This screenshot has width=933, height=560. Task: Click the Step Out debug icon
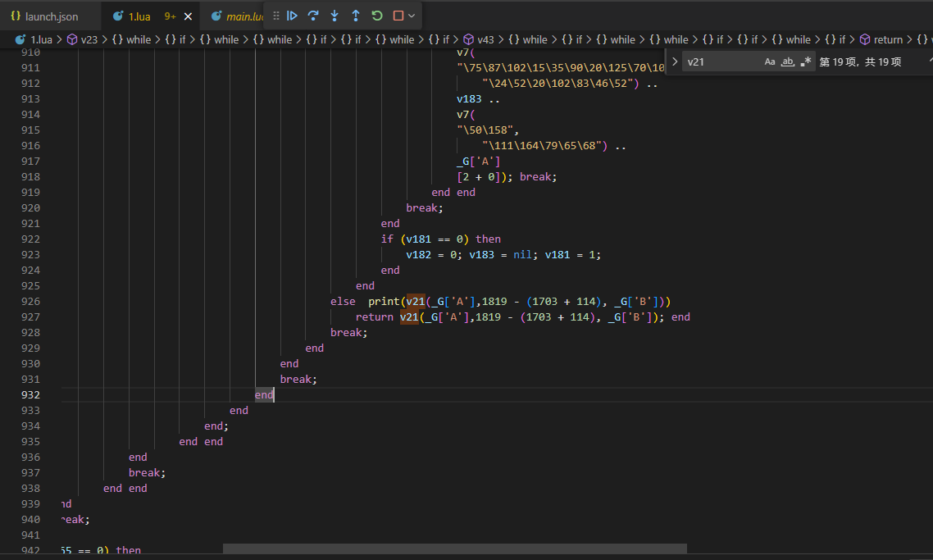click(356, 16)
